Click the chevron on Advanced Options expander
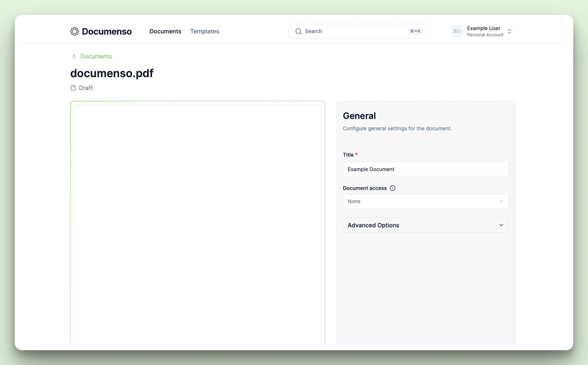The width and height of the screenshot is (588, 365). 502,225
